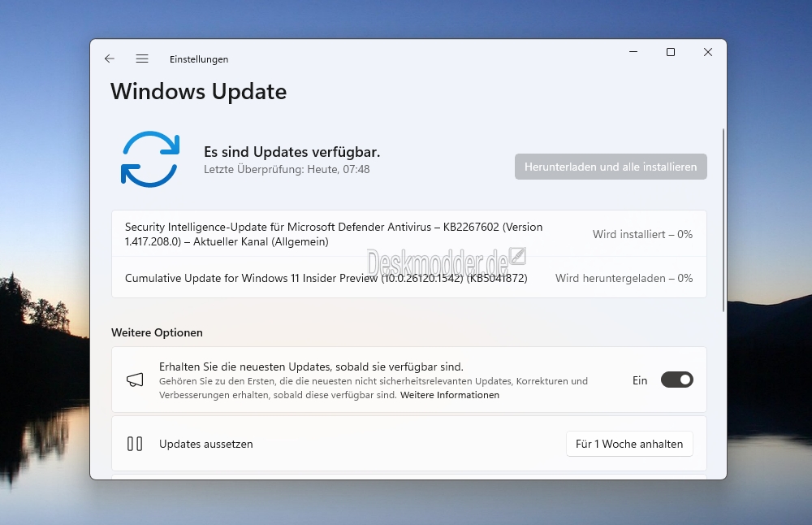Click the Updates aussetzen row label
The image size is (812, 525).
tap(205, 445)
